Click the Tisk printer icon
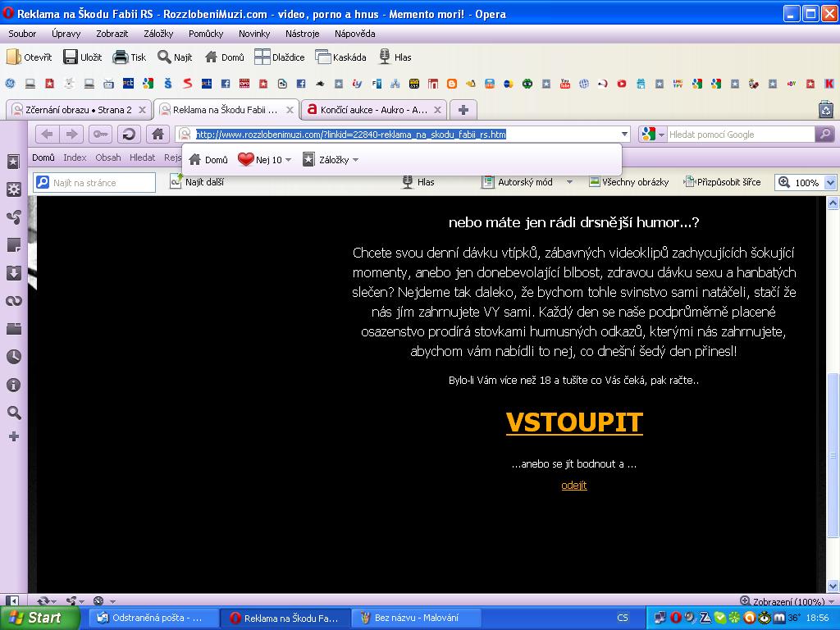The image size is (840, 630). click(x=129, y=57)
